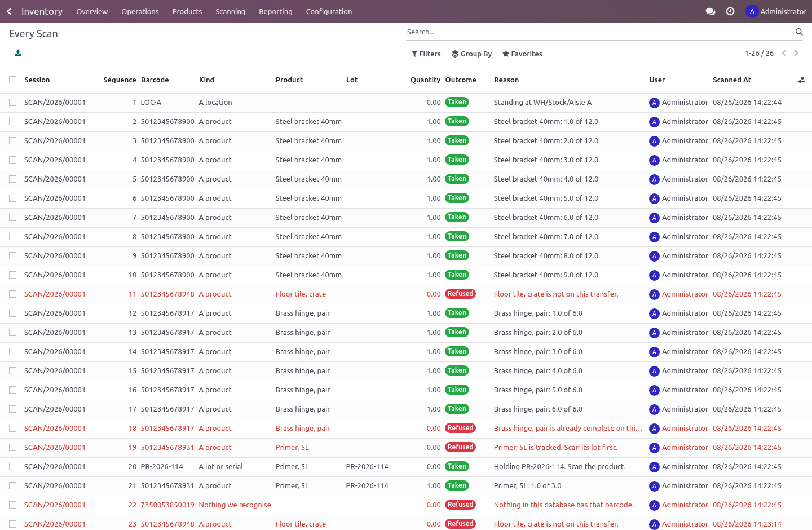Open the Administrator user menu

776,11
